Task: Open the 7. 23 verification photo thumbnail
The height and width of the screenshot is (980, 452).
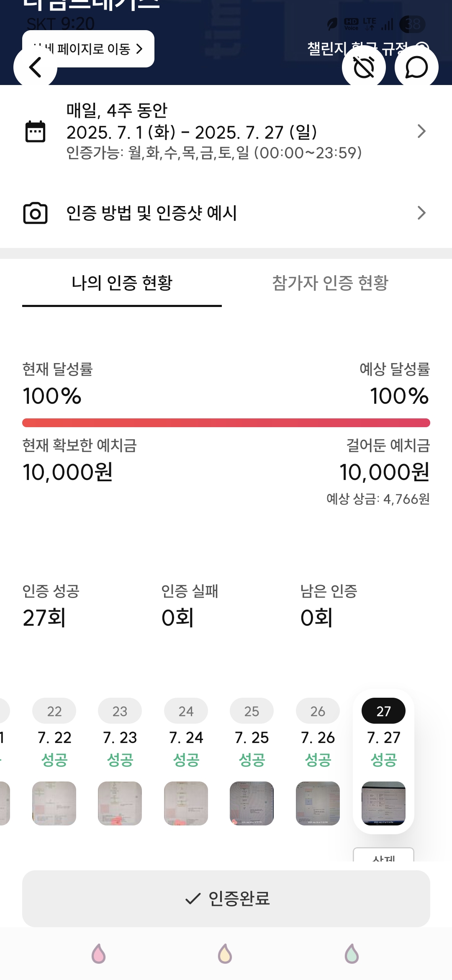Action: [x=120, y=803]
